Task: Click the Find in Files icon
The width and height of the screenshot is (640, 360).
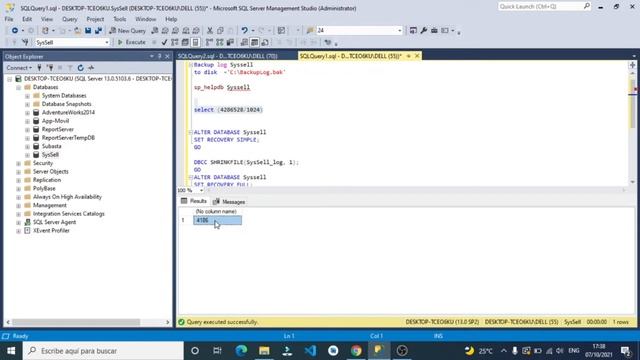Action: coord(310,31)
